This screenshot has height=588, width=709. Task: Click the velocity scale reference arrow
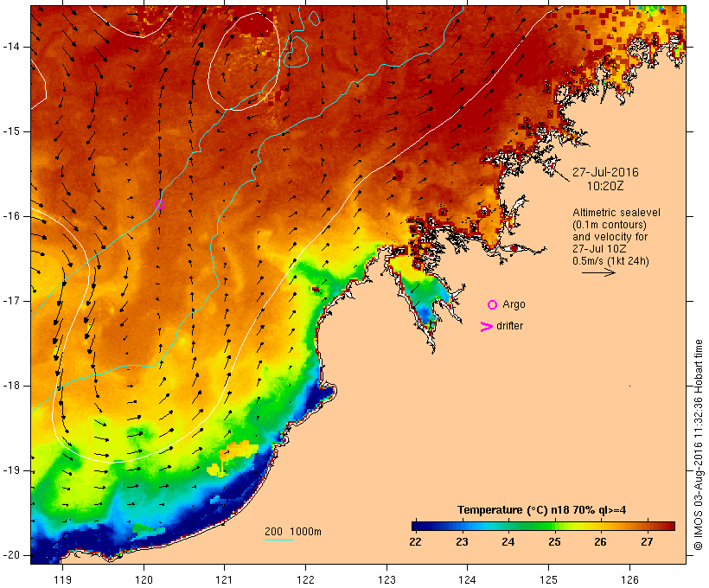pyautogui.click(x=598, y=272)
